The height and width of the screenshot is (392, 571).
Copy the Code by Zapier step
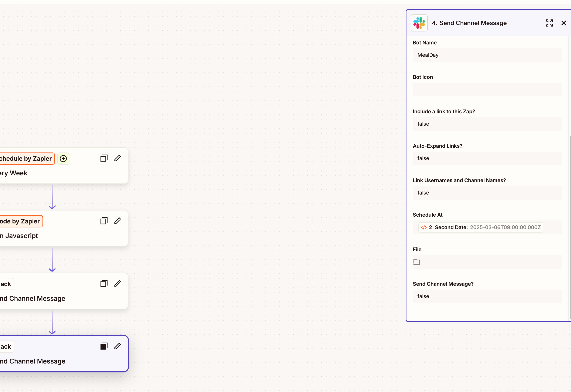tap(104, 221)
